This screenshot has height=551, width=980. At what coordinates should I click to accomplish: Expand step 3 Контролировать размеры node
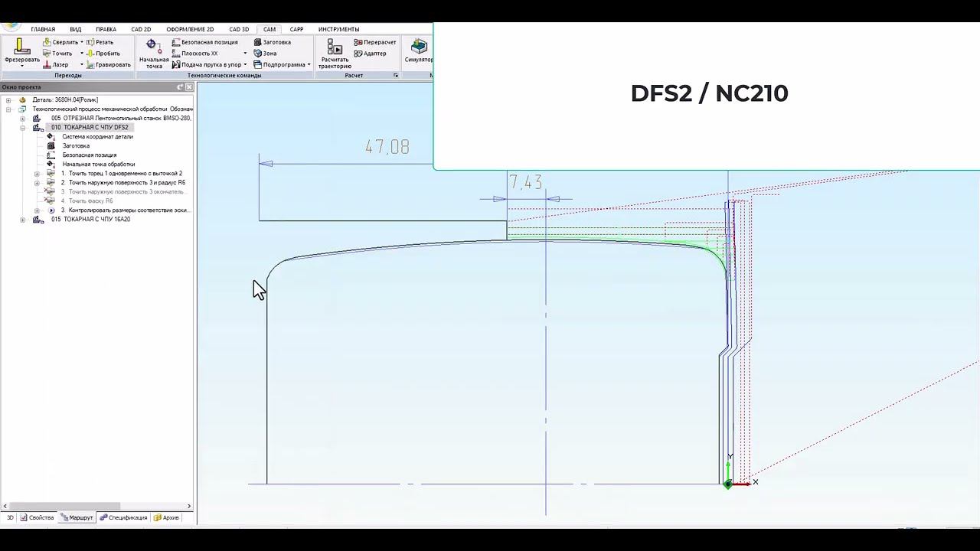click(x=37, y=210)
